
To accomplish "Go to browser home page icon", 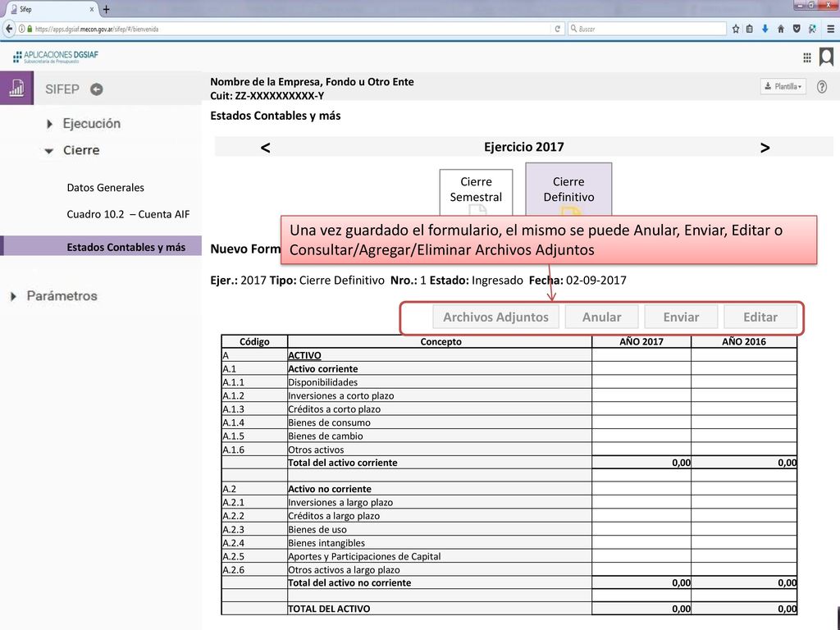I will (x=781, y=29).
